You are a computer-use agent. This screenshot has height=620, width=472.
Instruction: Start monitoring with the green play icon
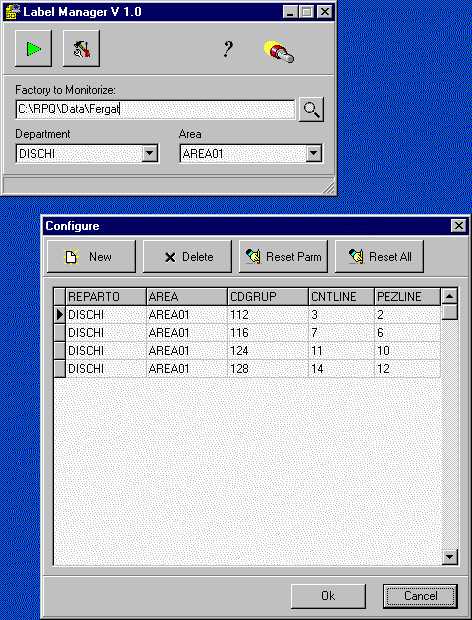(x=33, y=49)
